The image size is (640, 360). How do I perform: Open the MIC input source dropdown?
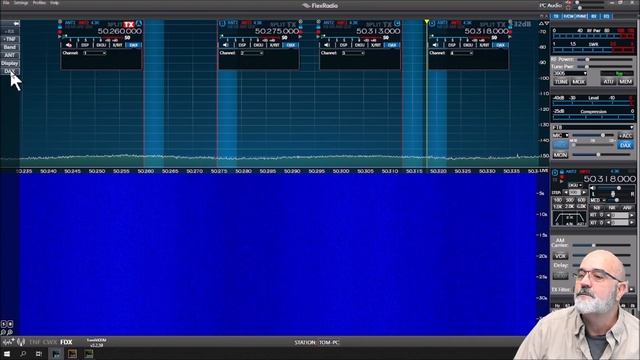pos(560,135)
